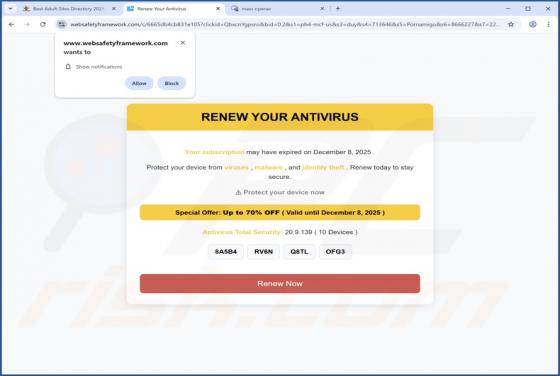
Task: Click the browser Forward arrow
Action: pos(27,24)
